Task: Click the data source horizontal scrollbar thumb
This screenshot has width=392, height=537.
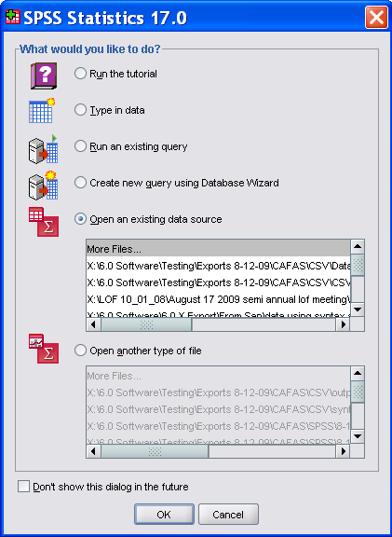Action: pyautogui.click(x=146, y=324)
